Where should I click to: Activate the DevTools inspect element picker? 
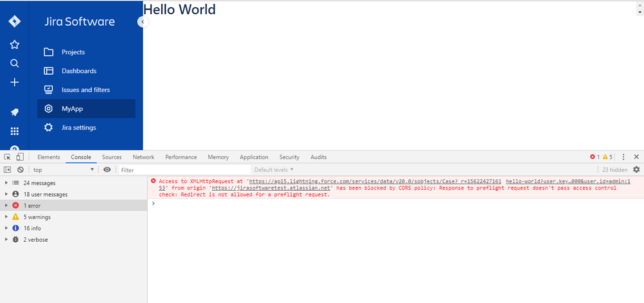click(7, 157)
